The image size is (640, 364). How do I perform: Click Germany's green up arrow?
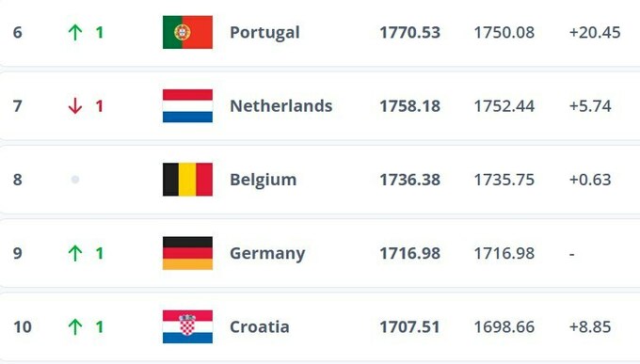click(75, 253)
